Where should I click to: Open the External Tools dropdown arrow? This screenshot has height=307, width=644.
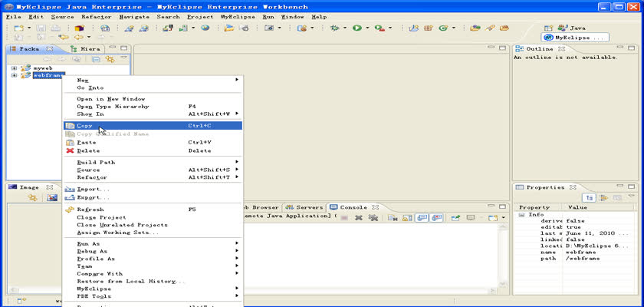390,28
